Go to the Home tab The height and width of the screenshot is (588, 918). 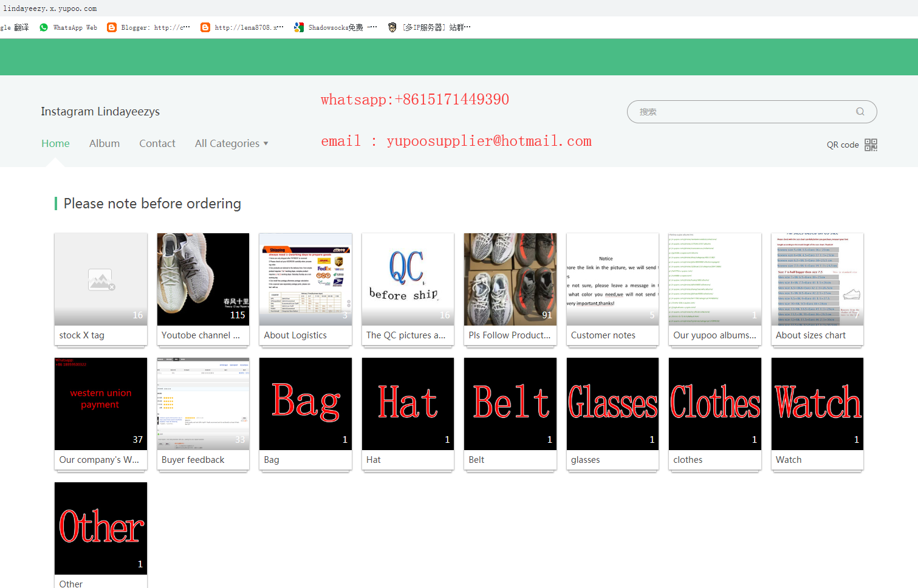(55, 143)
